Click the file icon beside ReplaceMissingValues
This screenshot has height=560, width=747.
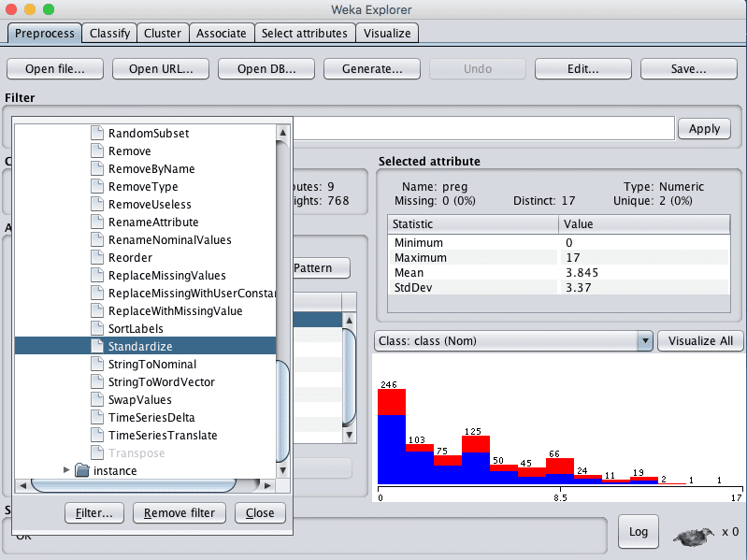97,275
